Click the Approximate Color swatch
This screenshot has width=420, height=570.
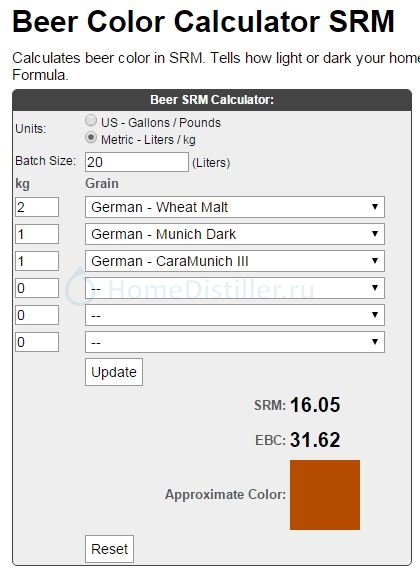(325, 495)
